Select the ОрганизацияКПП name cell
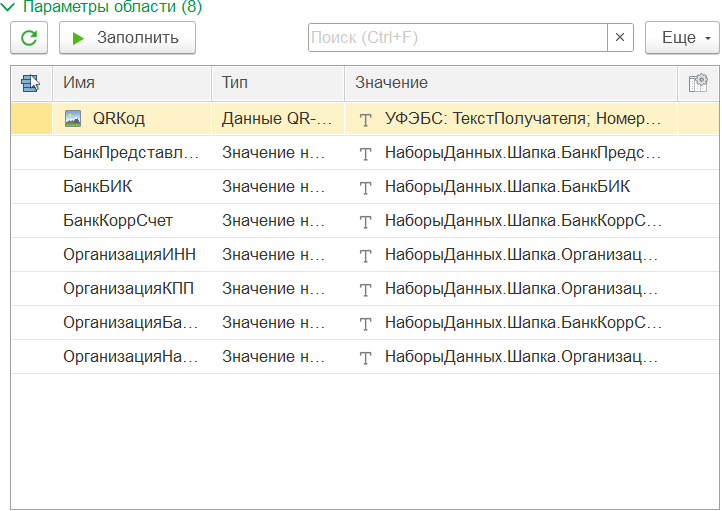722x511 pixels. (132, 289)
